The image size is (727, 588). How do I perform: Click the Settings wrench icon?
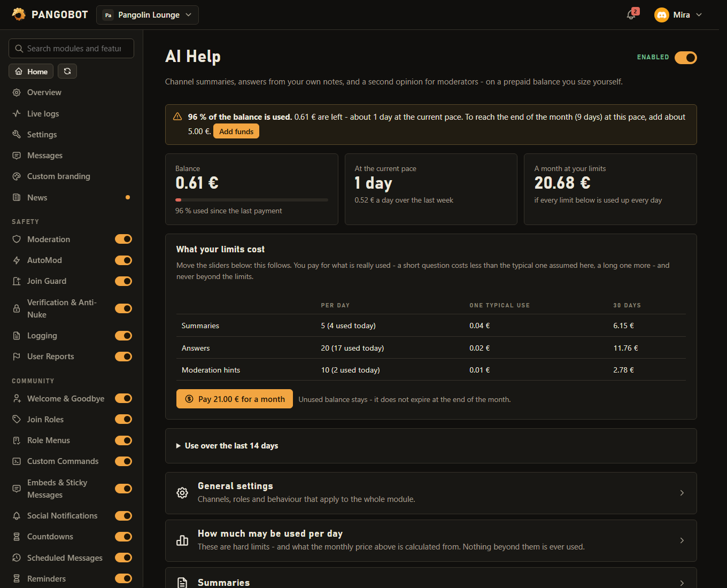point(17,134)
